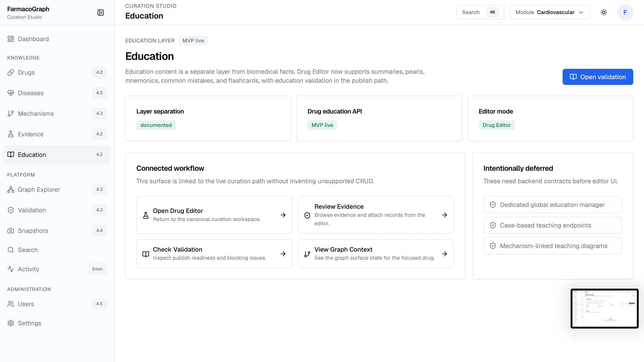
Task: Open the Module Cardiovascular dropdown
Action: coord(550,12)
